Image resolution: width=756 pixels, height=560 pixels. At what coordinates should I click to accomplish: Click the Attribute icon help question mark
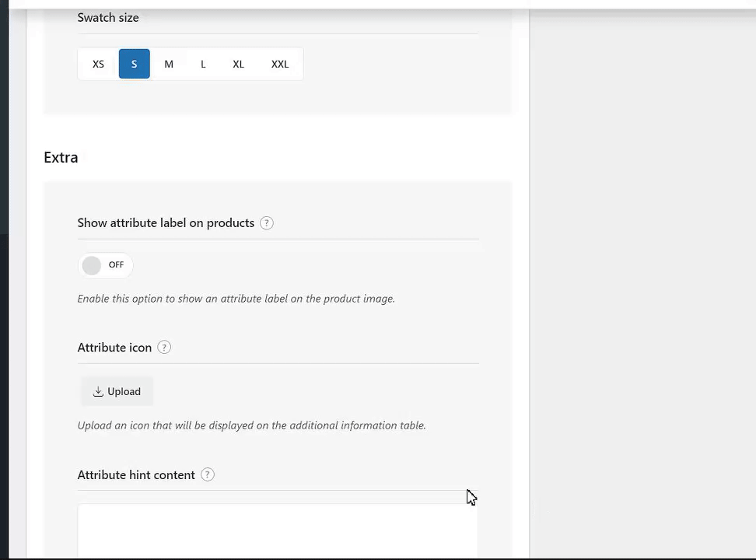click(x=164, y=348)
